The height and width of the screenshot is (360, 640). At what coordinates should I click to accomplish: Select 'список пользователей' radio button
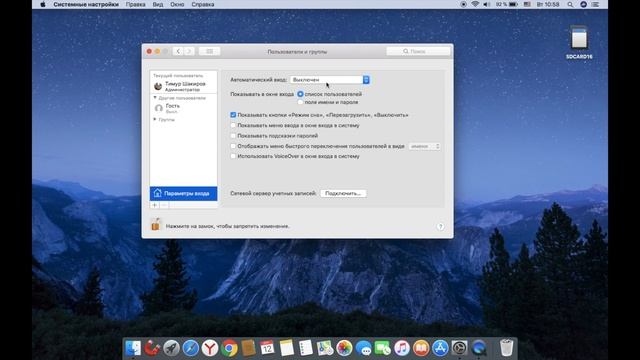pyautogui.click(x=300, y=94)
